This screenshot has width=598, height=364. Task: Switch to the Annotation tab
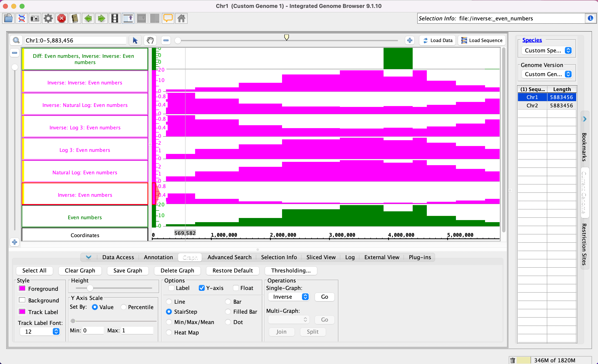(158, 257)
